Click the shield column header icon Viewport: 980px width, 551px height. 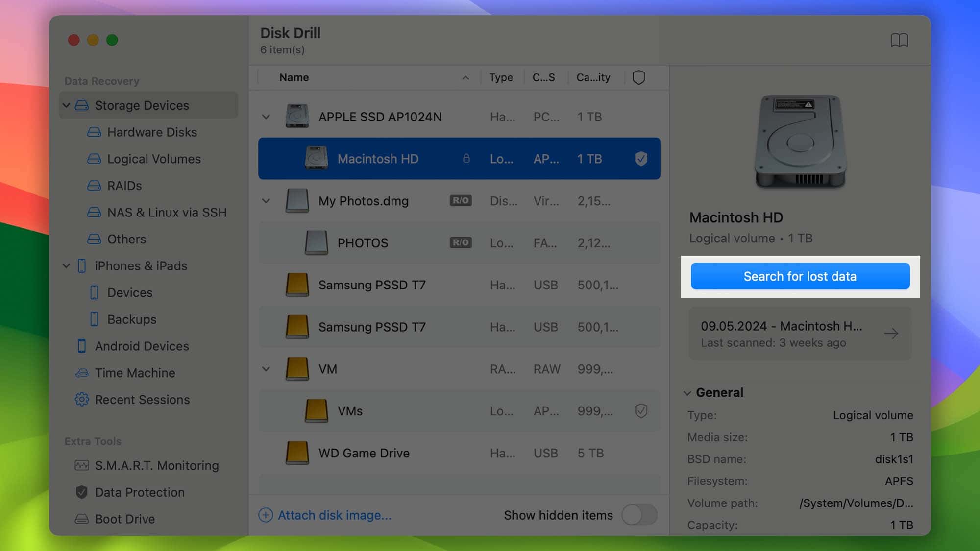tap(638, 77)
